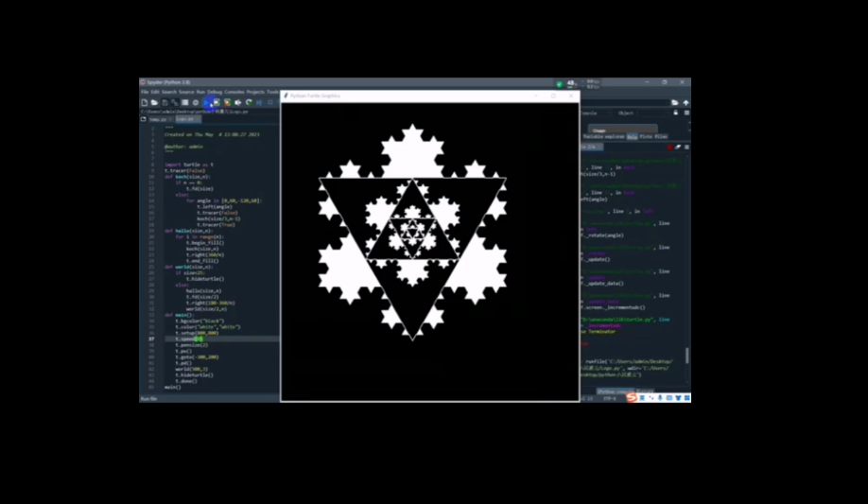
Task: Switch to the Plots tab
Action: pos(646,136)
